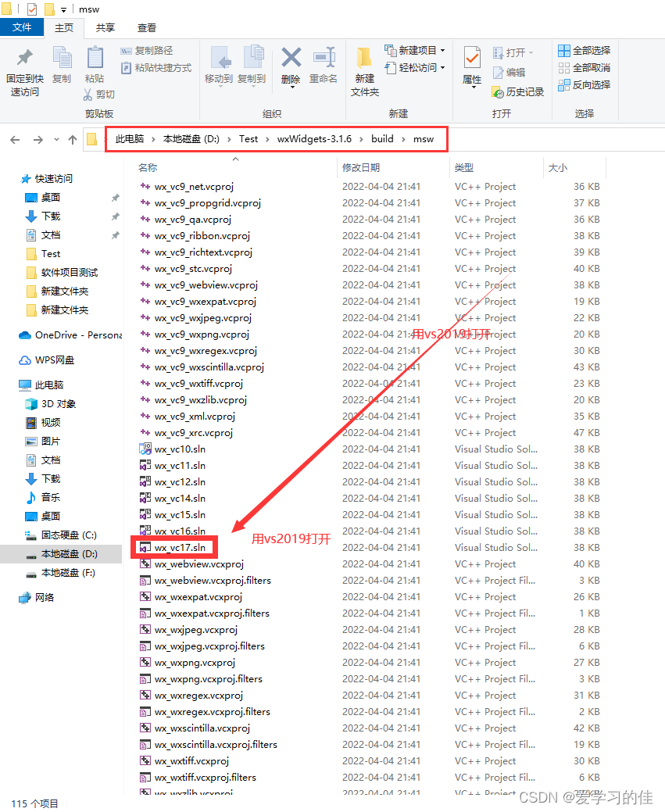Screen dimensions: 665x812
Task: Click chevron after build in address bar
Action: click(403, 139)
